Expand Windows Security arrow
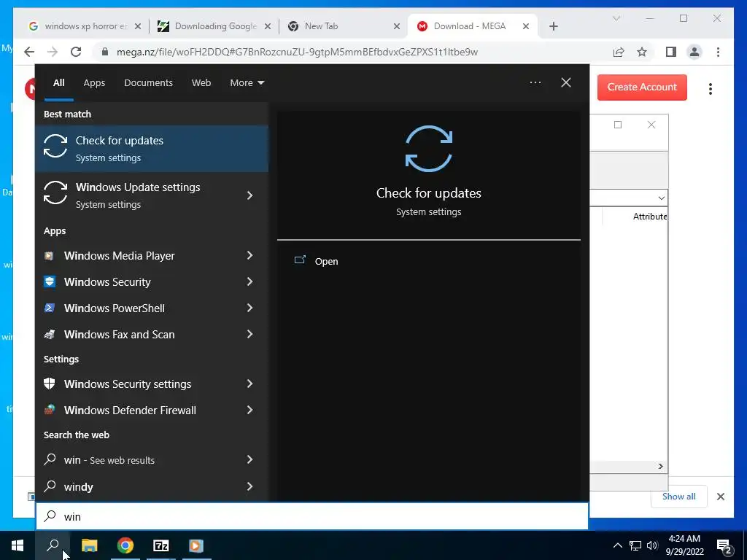Viewport: 747px width, 560px height. pos(250,282)
